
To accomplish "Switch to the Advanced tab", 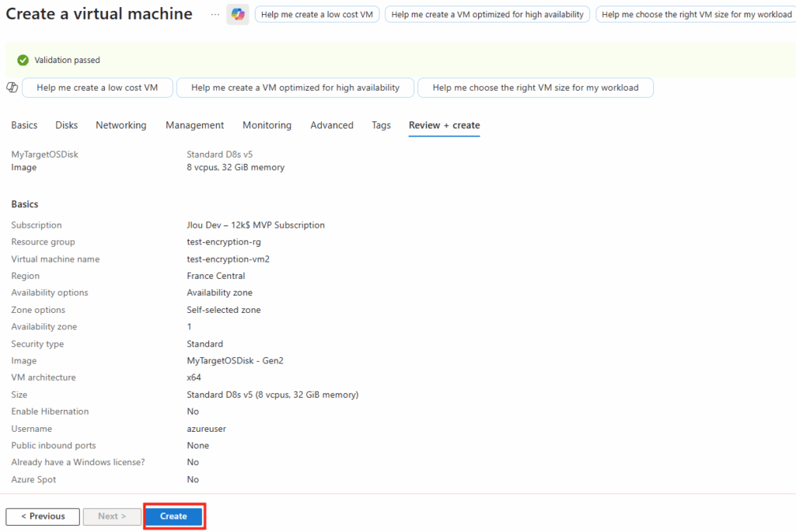I will click(x=332, y=125).
